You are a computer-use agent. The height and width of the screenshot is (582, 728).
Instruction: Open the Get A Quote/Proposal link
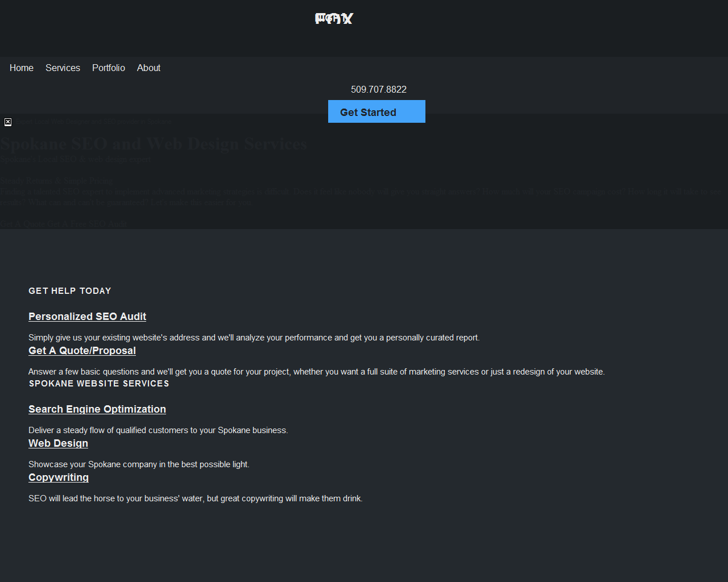pyautogui.click(x=82, y=351)
